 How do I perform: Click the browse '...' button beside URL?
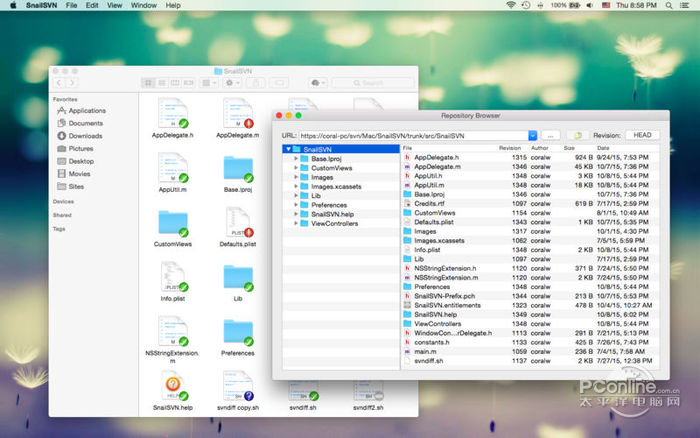point(550,135)
